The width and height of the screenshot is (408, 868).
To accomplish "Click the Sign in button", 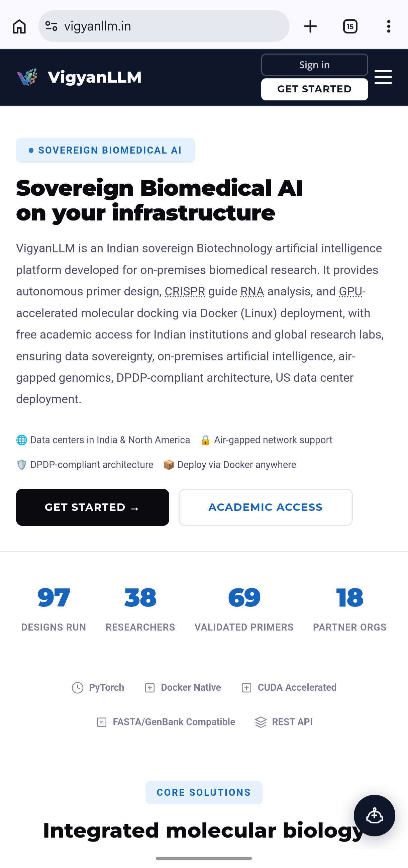I will point(314,65).
